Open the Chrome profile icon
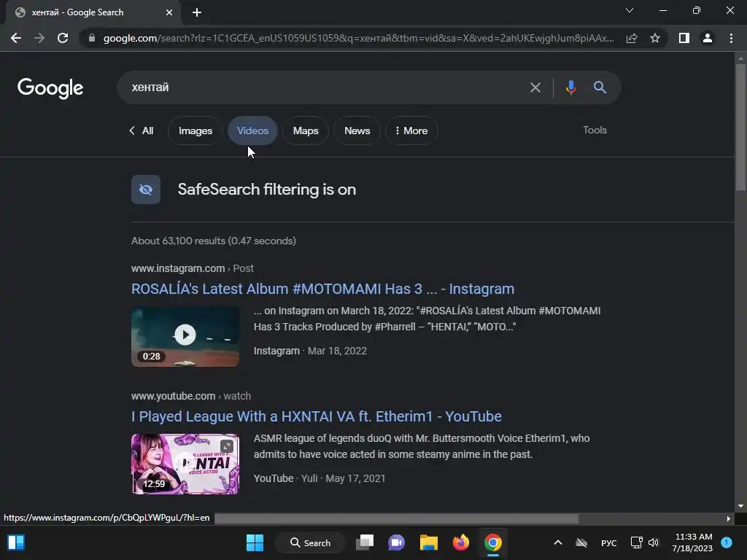 [708, 38]
